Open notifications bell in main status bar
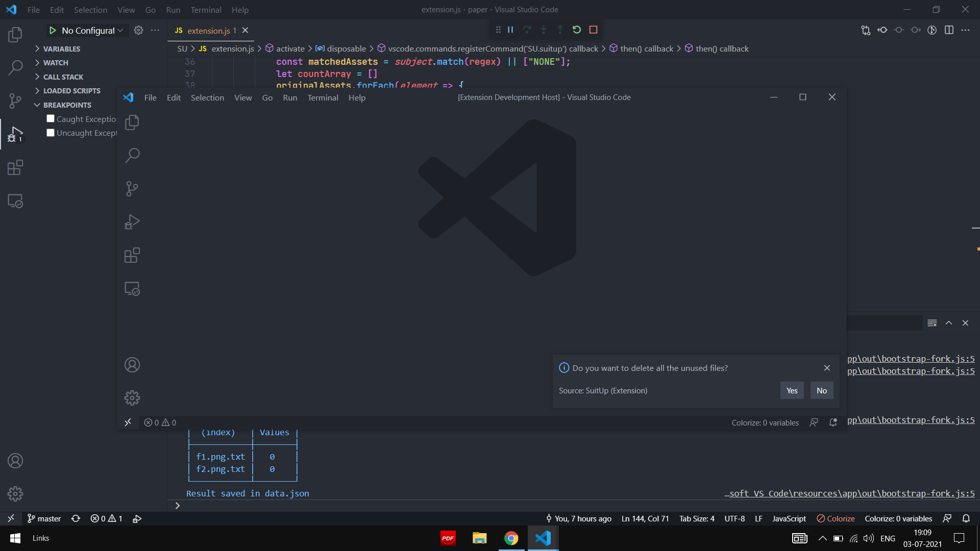This screenshot has height=551, width=980. 966,518
